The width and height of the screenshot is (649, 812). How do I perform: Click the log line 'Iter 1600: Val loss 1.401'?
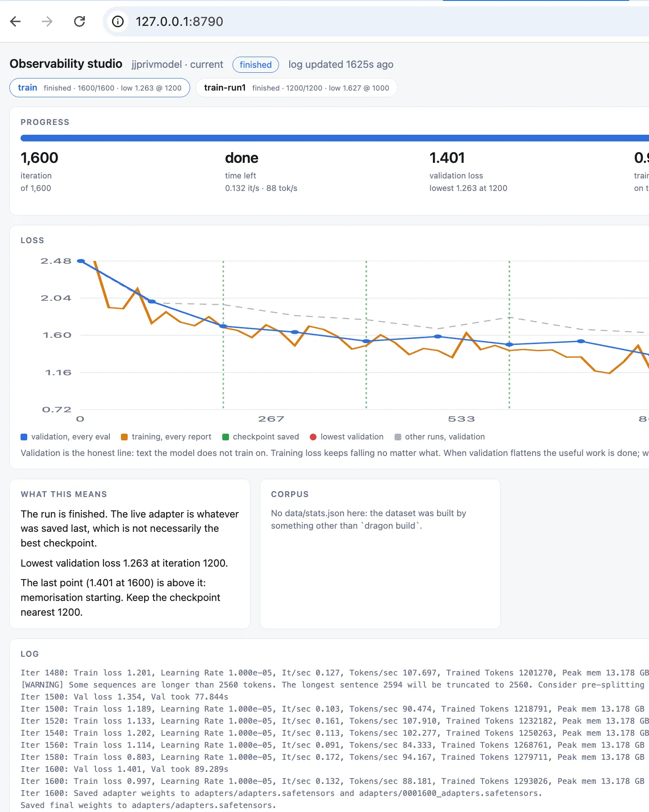(125, 769)
